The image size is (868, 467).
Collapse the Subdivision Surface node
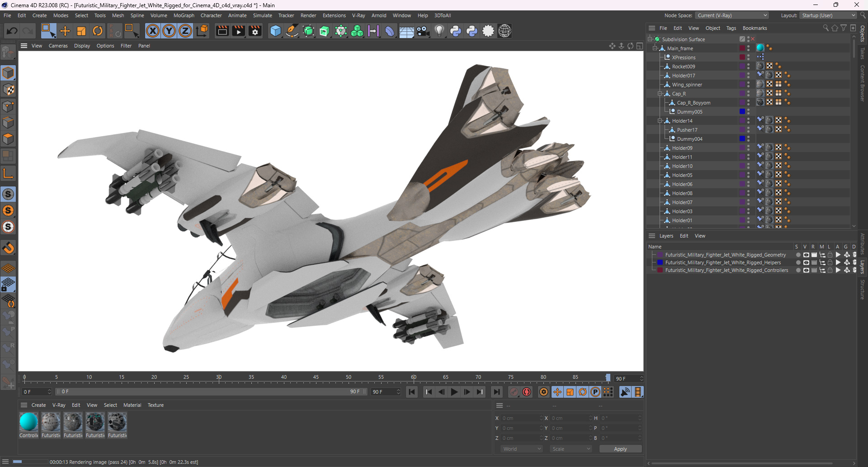[x=650, y=39]
